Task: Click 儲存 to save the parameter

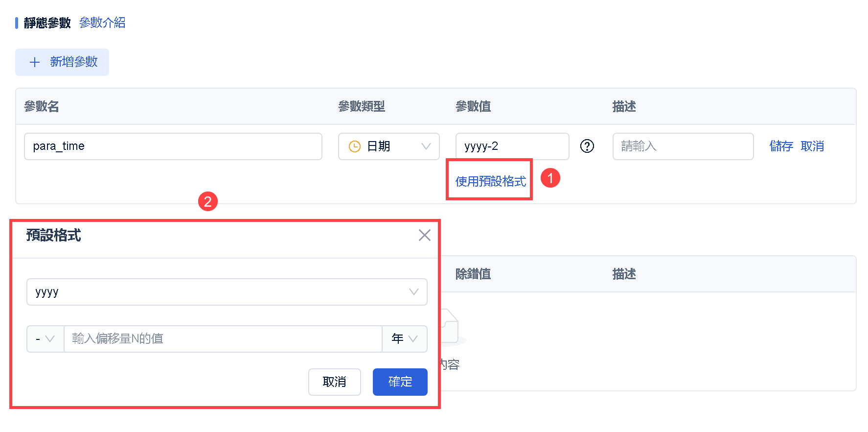Action: (x=781, y=146)
